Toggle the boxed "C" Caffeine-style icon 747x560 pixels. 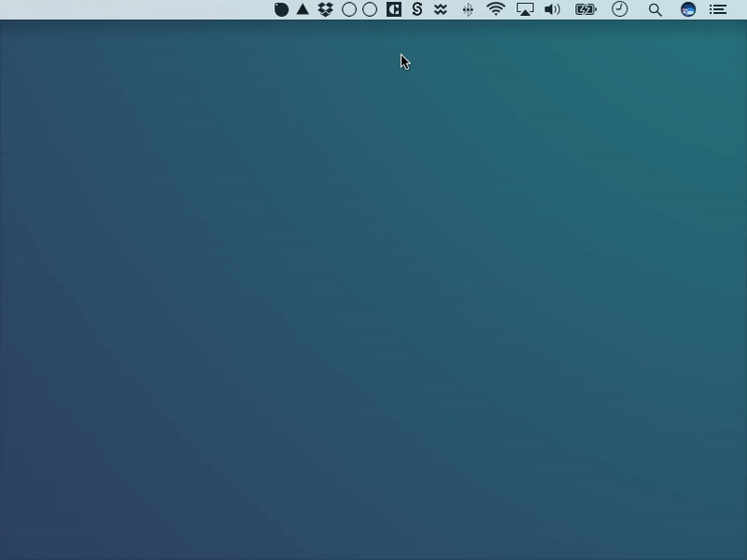[x=393, y=10]
